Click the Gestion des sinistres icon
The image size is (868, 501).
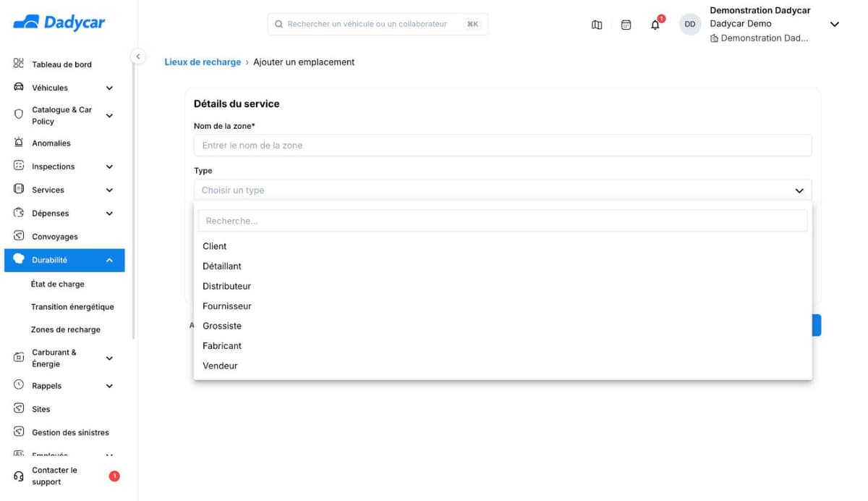tap(19, 431)
